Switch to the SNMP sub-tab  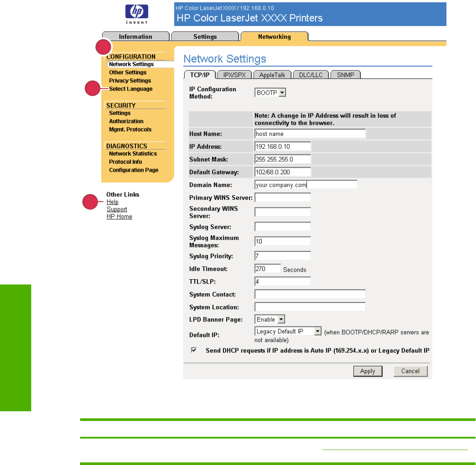coord(345,75)
